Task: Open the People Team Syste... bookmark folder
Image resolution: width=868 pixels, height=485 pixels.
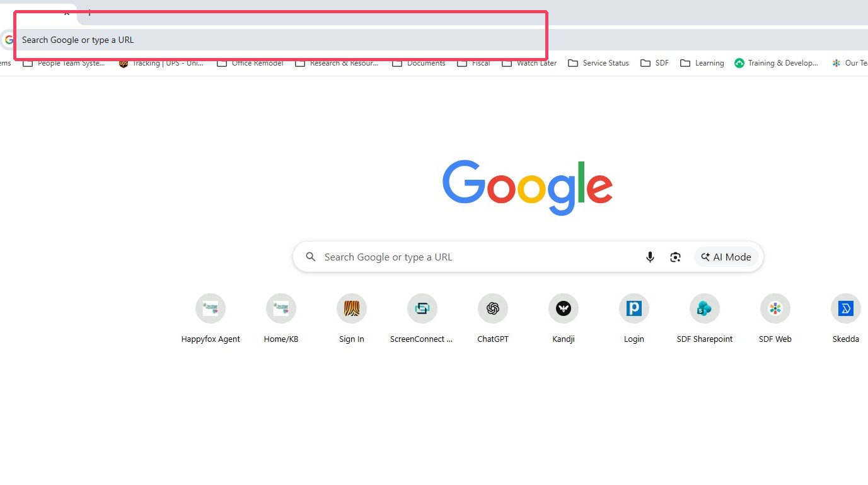Action: click(x=64, y=63)
